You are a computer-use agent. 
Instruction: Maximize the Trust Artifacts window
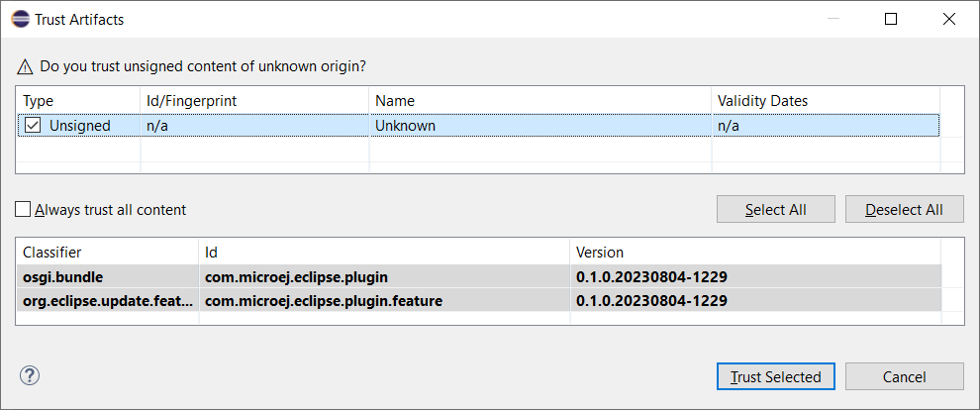[x=892, y=19]
